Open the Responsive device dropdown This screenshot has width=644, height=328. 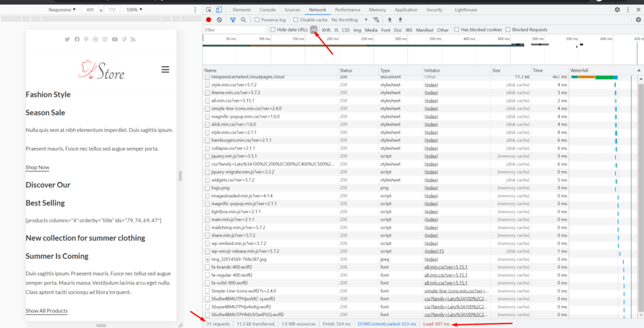pos(62,10)
